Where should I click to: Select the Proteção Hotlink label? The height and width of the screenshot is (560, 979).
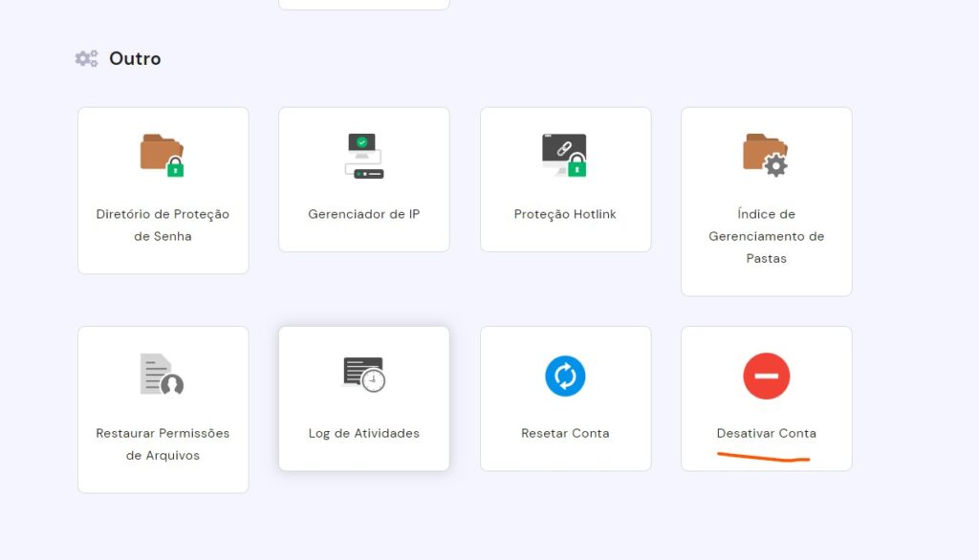[565, 214]
